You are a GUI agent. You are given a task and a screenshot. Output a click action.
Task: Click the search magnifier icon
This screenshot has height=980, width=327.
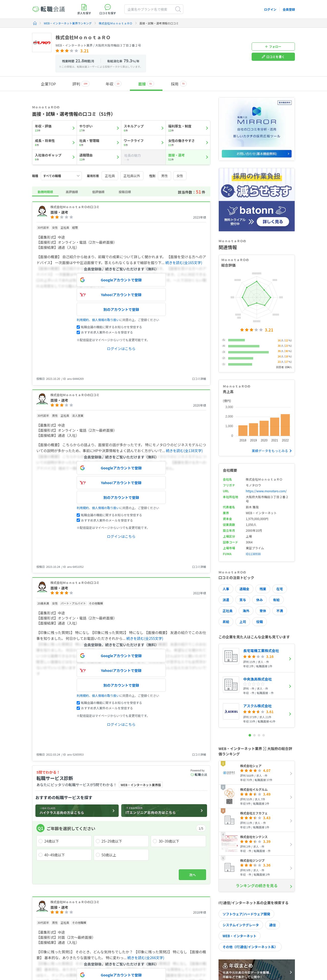[x=178, y=9]
